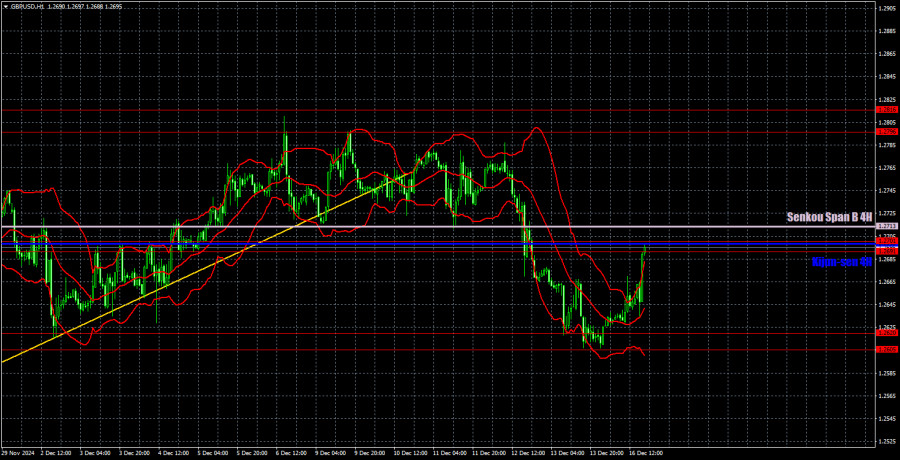Image resolution: width=900 pixels, height=460 pixels.
Task: Click the 1.2545 price scale value
Action: (885, 419)
